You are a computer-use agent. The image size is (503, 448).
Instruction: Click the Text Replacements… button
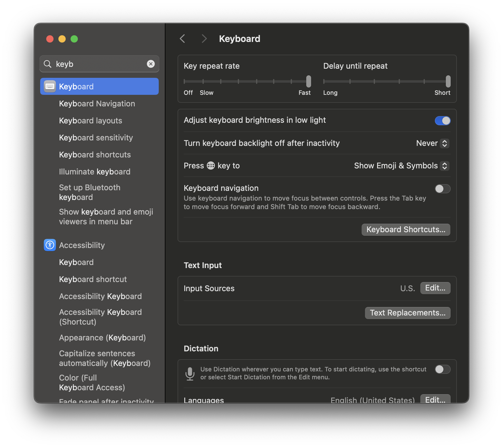click(x=408, y=313)
